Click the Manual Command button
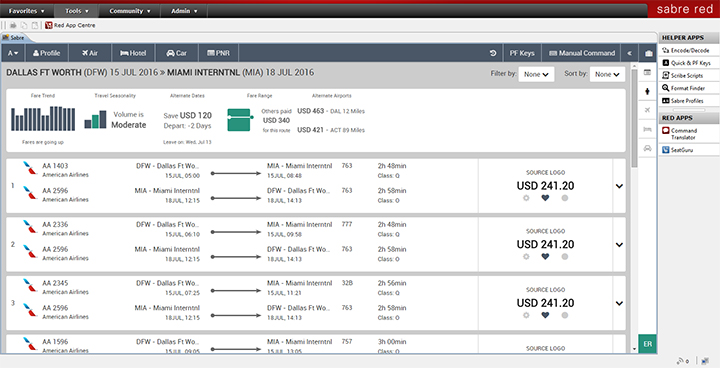 click(x=582, y=53)
